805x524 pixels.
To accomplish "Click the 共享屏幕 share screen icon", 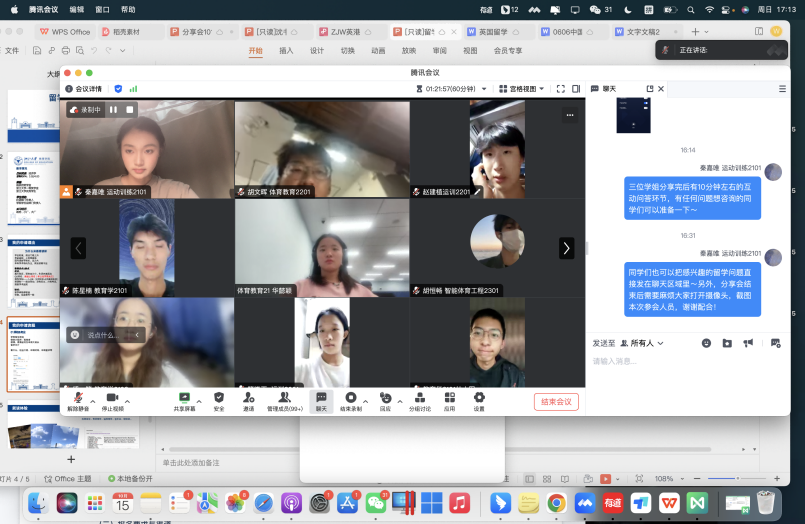I will [x=184, y=398].
